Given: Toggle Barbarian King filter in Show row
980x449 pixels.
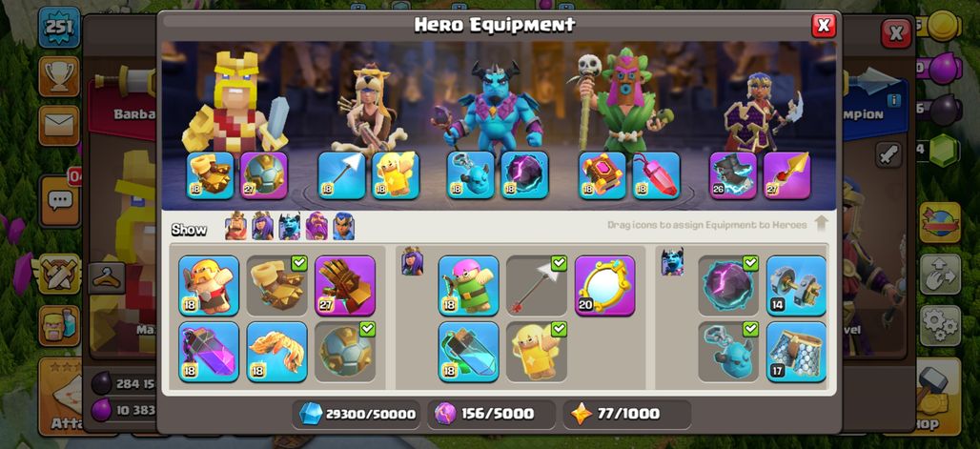Looking at the screenshot, I should 236,226.
